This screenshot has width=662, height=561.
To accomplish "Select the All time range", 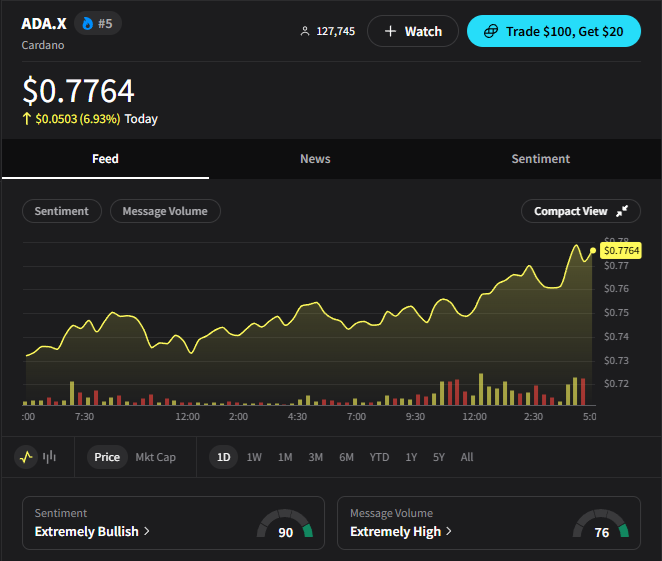I will [467, 457].
